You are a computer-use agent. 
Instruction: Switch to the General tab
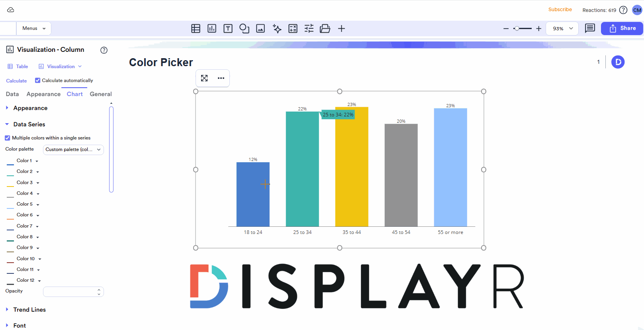pyautogui.click(x=101, y=94)
